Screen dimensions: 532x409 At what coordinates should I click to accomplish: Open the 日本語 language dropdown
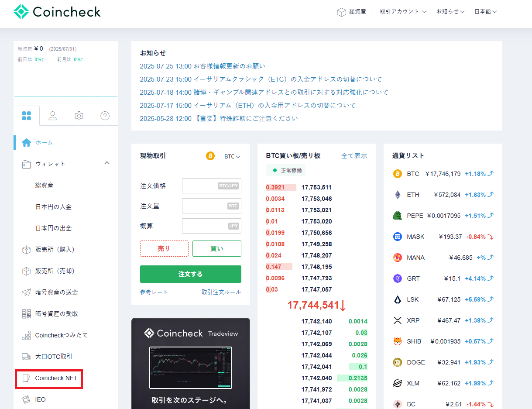[485, 12]
